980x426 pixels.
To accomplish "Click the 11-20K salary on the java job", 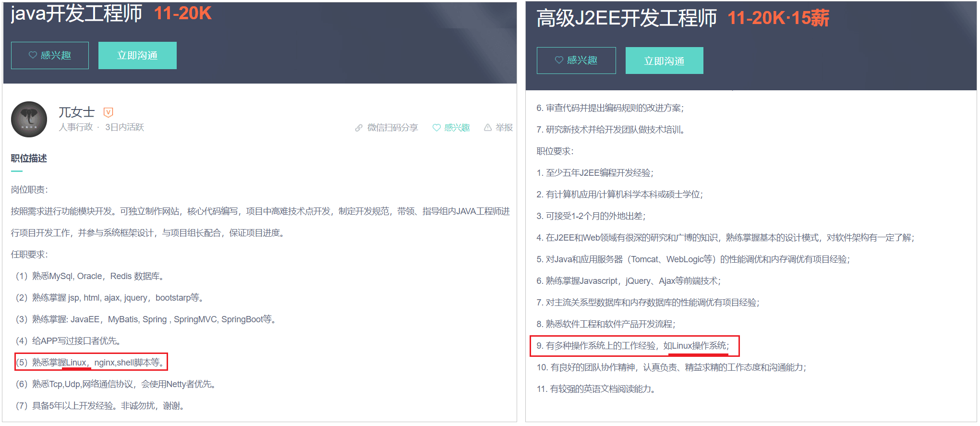I will pos(182,13).
